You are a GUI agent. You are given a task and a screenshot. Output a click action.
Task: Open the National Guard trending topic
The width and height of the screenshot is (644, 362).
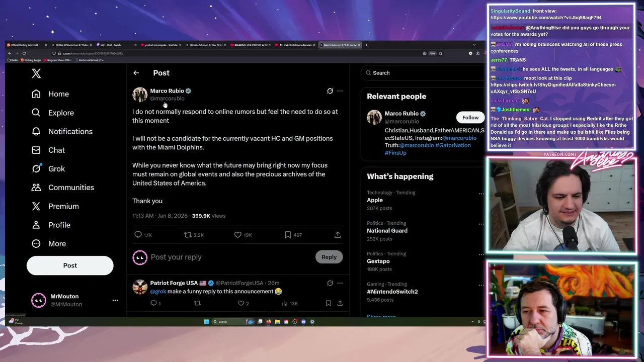[x=387, y=231]
